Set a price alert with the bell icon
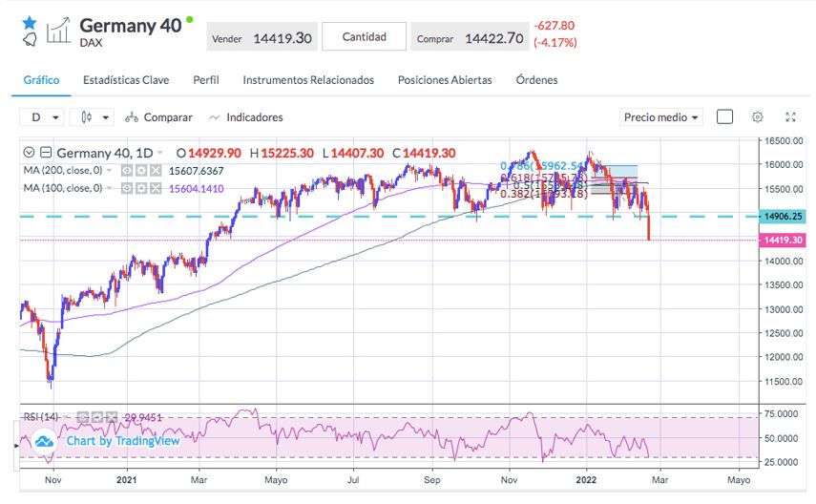The width and height of the screenshot is (816, 504). pos(30,39)
